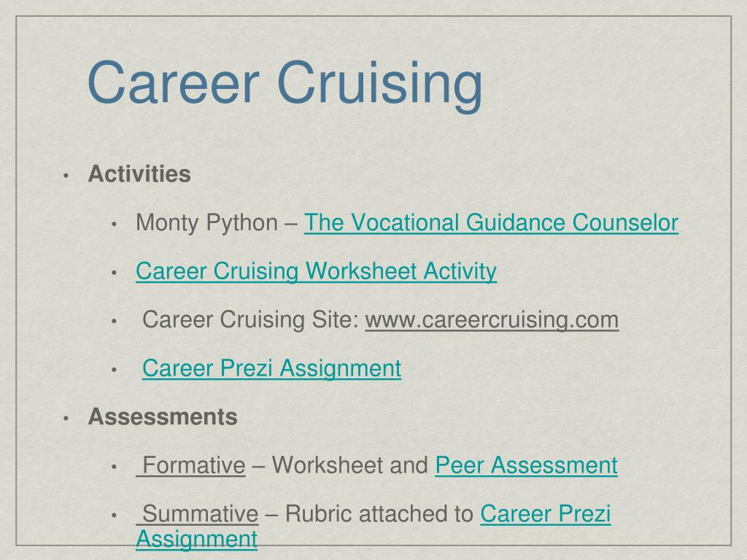This screenshot has width=747, height=560.
Task: Open the Peer Assessment link
Action: (x=527, y=465)
